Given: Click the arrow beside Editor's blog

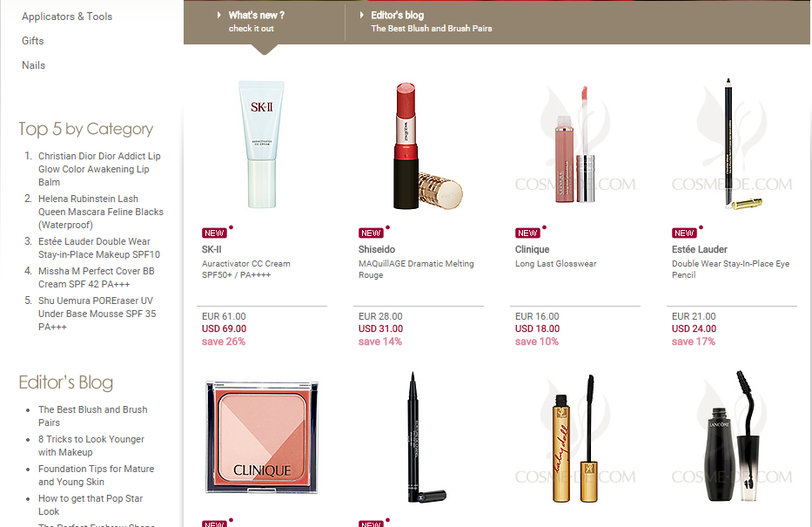Looking at the screenshot, I should coord(361,15).
